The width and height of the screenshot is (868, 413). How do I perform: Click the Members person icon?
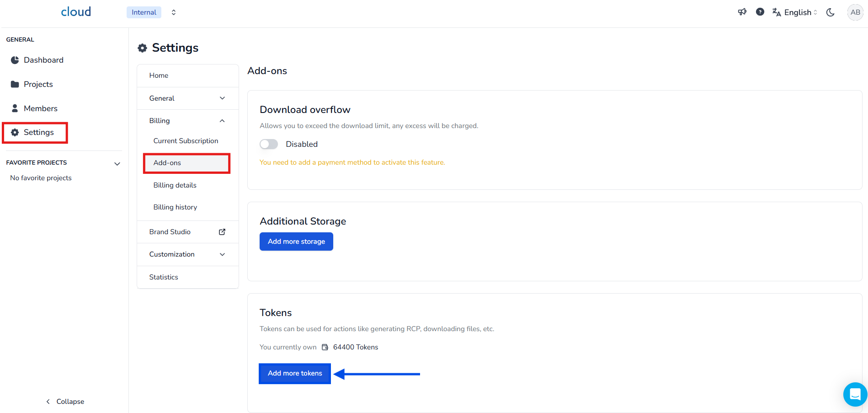[15, 108]
